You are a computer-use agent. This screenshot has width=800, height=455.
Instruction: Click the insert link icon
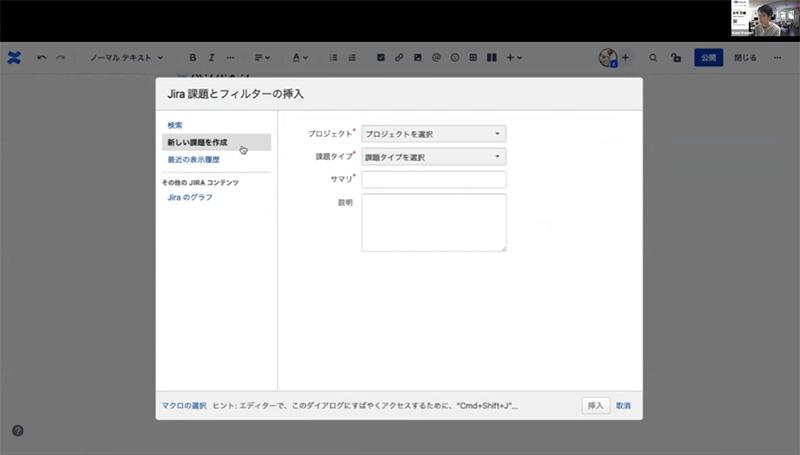[x=399, y=58]
